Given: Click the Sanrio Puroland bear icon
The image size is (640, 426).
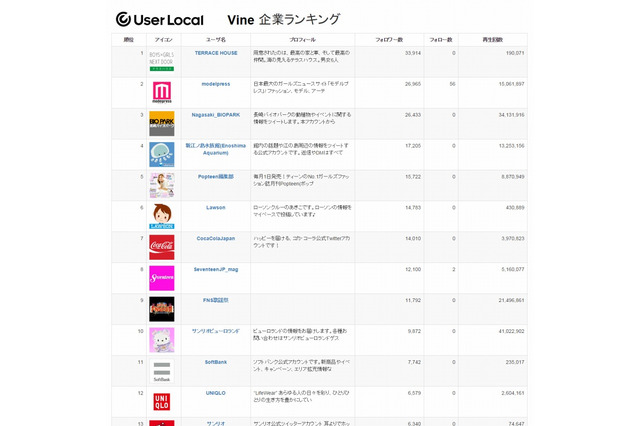Looking at the screenshot, I should 162,340.
